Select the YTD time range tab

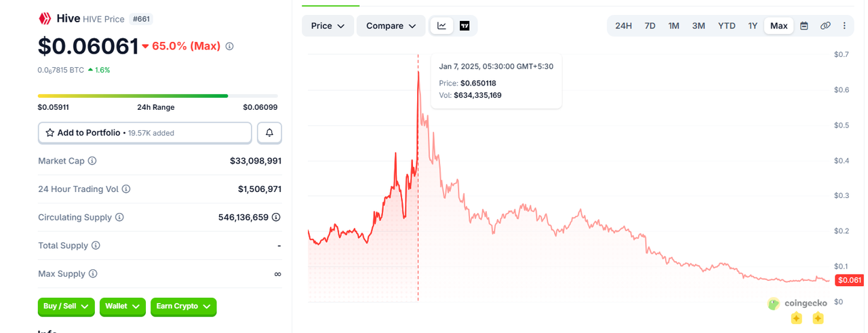tap(726, 26)
